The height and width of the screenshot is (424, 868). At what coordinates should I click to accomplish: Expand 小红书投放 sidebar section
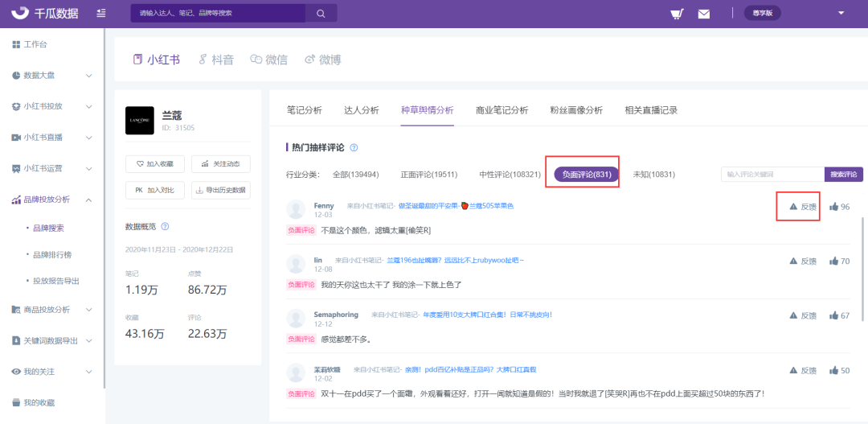(89, 106)
